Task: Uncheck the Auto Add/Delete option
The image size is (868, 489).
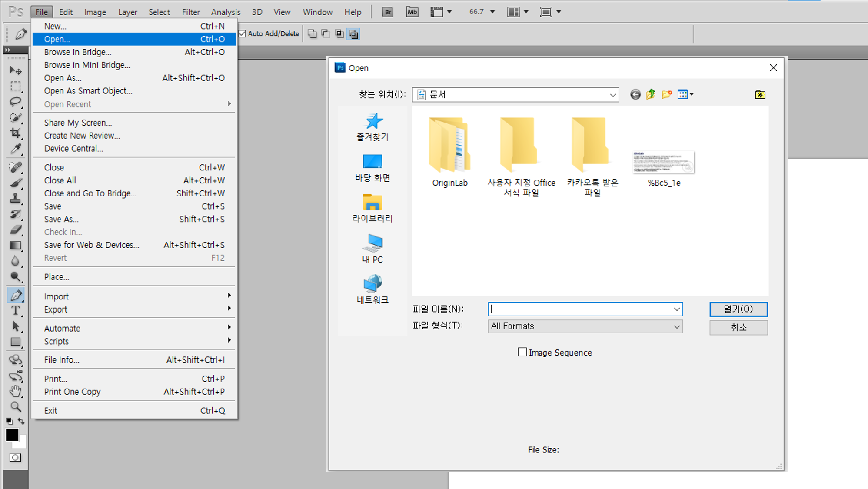Action: (243, 33)
